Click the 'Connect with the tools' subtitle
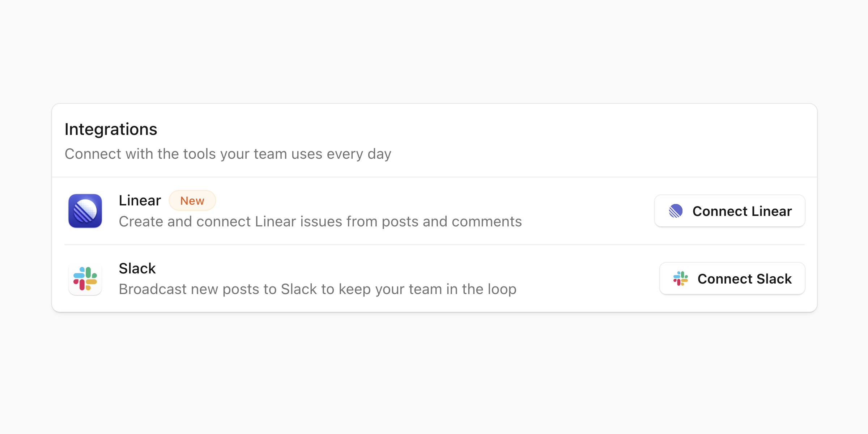 pyautogui.click(x=228, y=154)
